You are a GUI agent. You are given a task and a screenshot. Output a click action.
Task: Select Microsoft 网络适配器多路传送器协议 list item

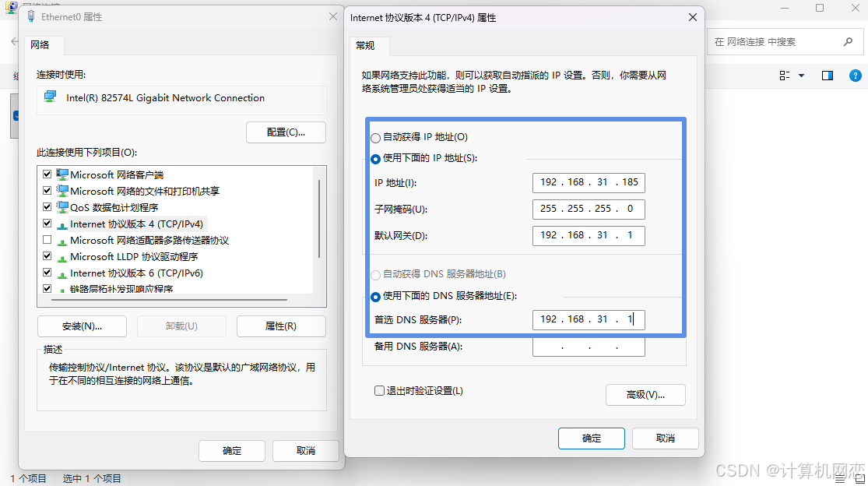coord(149,240)
